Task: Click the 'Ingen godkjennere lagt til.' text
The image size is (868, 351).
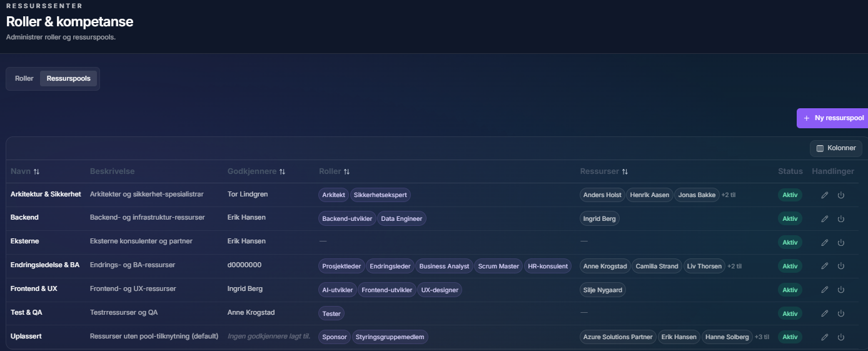Action: [269, 337]
